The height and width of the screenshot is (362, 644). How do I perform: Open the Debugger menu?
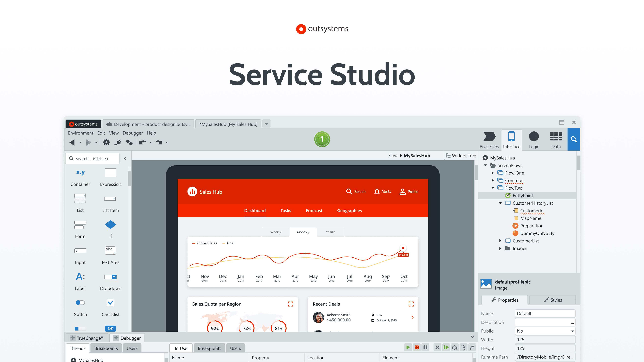coord(132,133)
